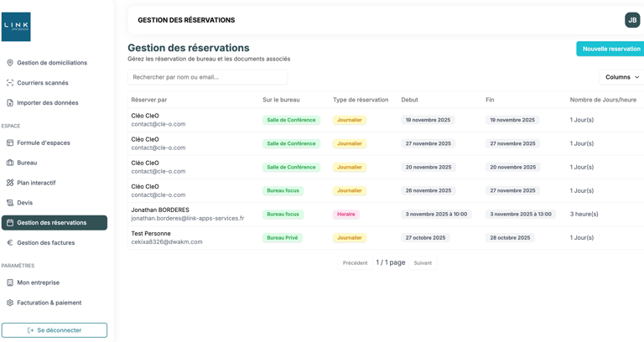
Task: Click the gear icon for Facturation & paiement
Action: [10, 303]
